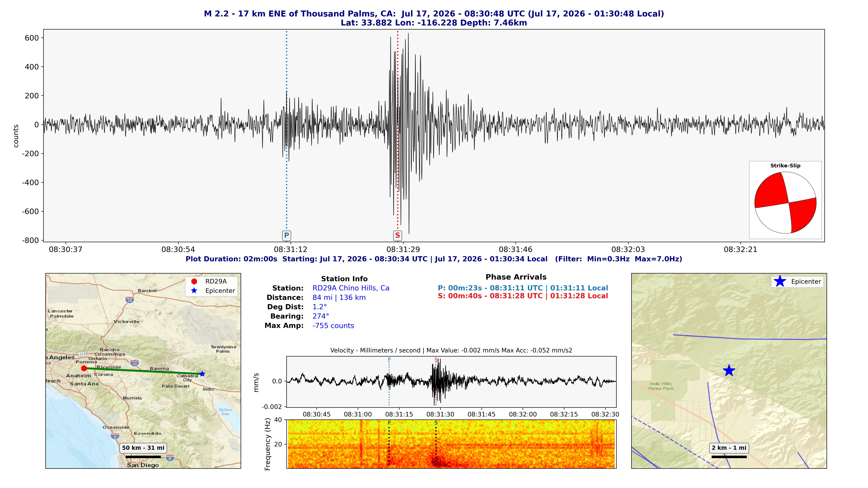868x488 pixels.
Task: Click the Interstate 5 shield near Oceanside
Action: click(115, 436)
